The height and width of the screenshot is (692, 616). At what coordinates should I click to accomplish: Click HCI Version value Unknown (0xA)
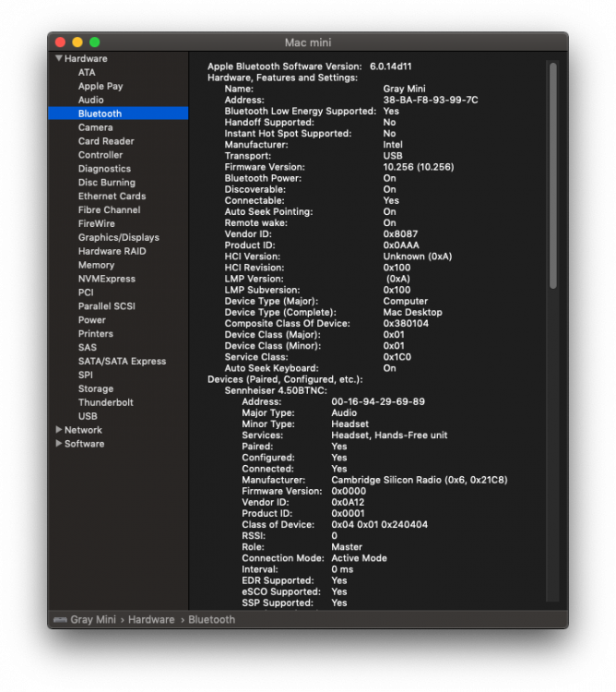tap(417, 257)
